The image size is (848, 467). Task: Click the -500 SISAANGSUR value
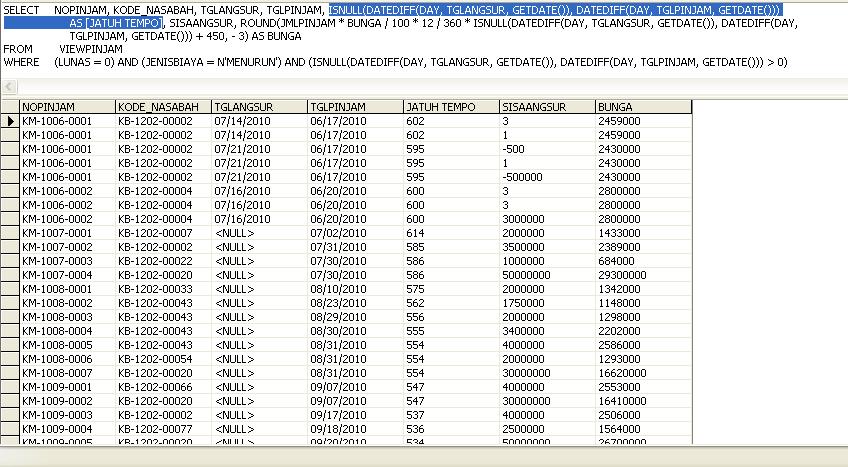pyautogui.click(x=547, y=149)
